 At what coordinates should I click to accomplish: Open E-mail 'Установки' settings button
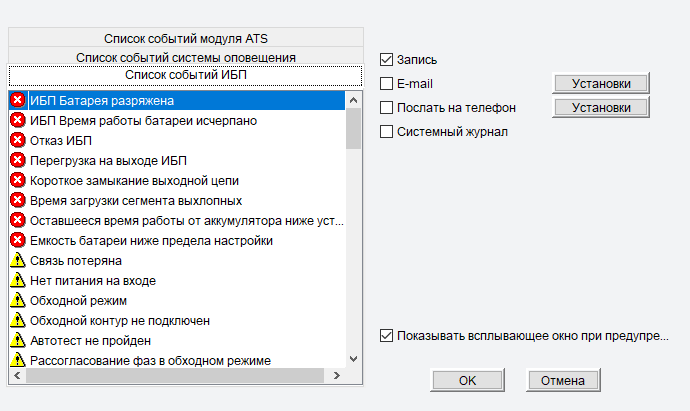(x=600, y=83)
